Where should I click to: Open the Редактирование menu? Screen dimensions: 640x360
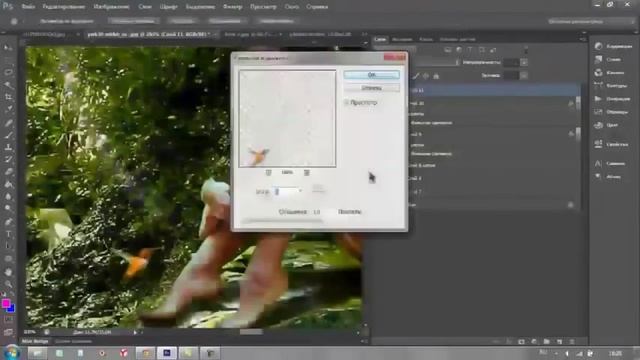coord(64,7)
